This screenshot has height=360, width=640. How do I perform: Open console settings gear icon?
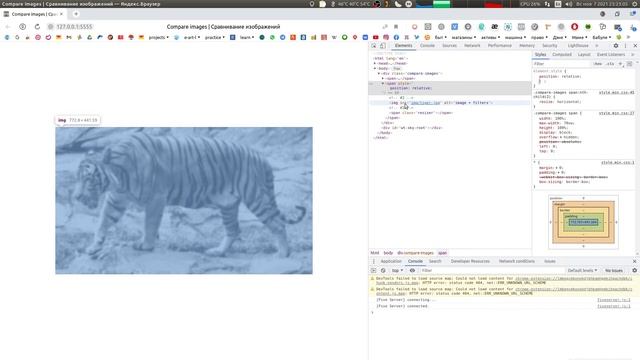[x=635, y=271]
